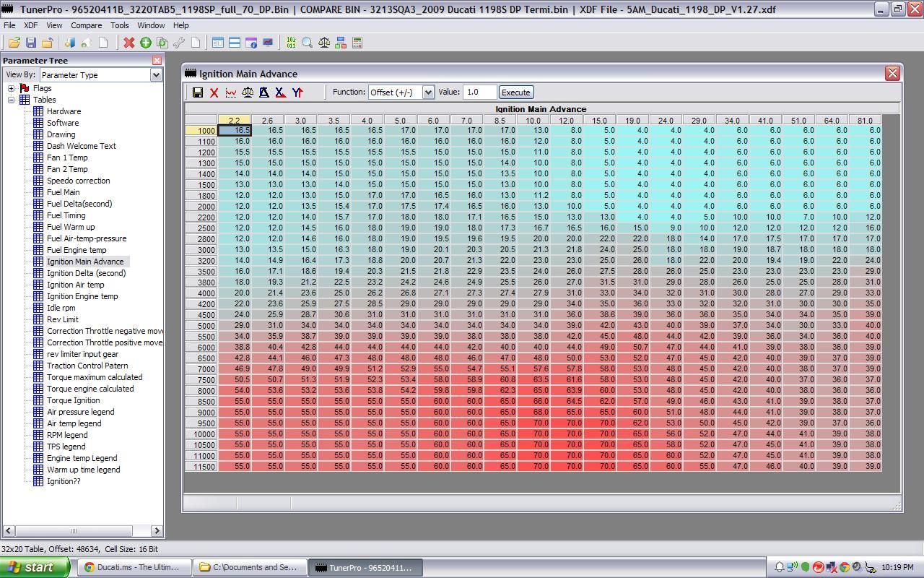Image resolution: width=924 pixels, height=578 pixels.
Task: Click the binary 101 011 icon
Action: (x=291, y=43)
